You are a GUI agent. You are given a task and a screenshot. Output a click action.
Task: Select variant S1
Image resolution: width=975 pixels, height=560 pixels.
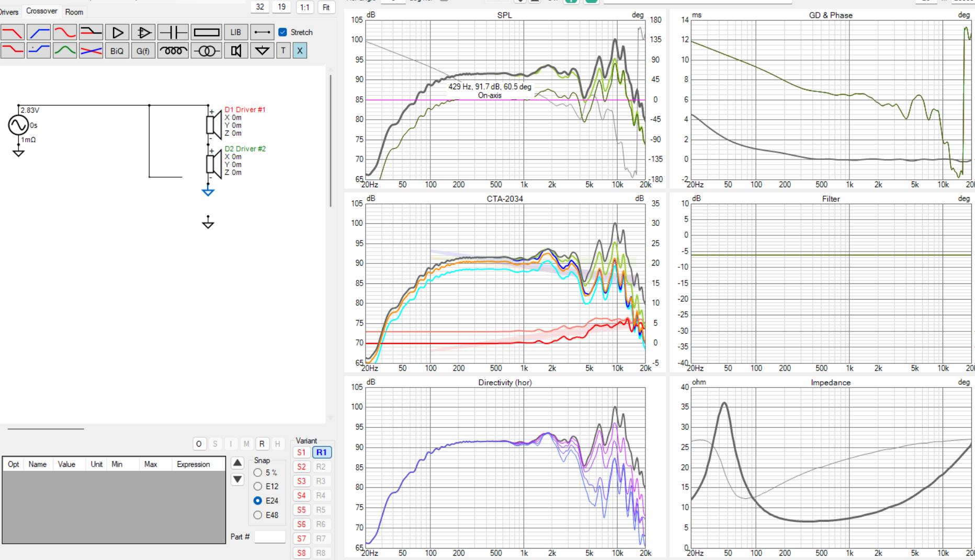(x=301, y=452)
